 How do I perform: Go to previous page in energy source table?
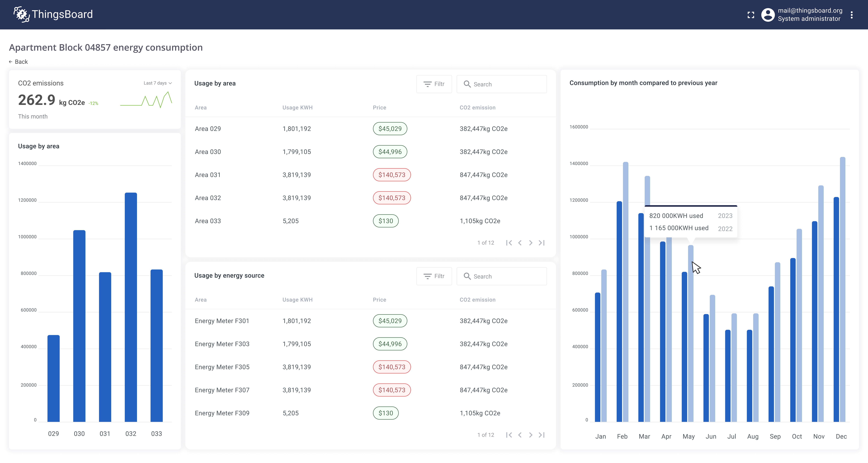click(520, 435)
